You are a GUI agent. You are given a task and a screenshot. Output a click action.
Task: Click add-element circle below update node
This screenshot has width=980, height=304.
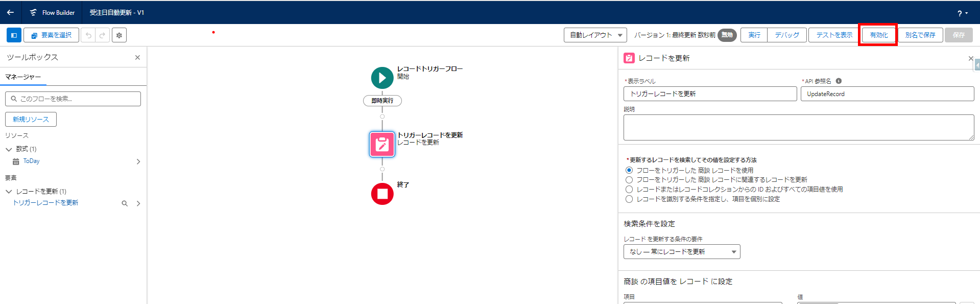382,169
